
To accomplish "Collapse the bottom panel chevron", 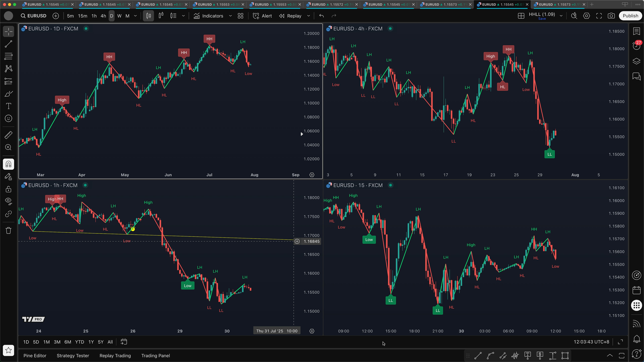I will click(610, 355).
